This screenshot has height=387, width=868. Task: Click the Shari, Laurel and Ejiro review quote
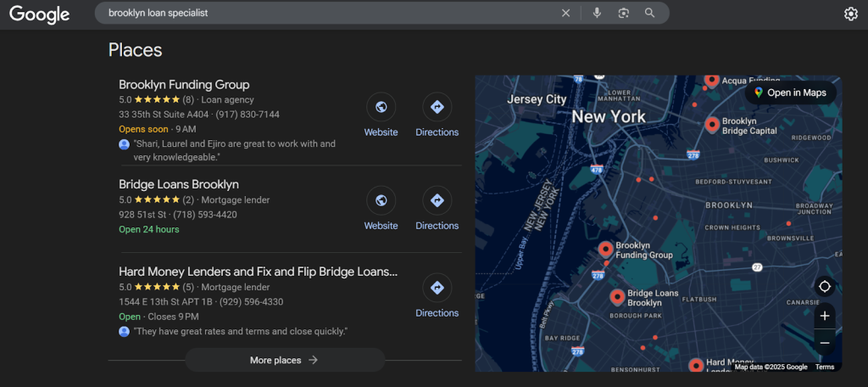(235, 151)
